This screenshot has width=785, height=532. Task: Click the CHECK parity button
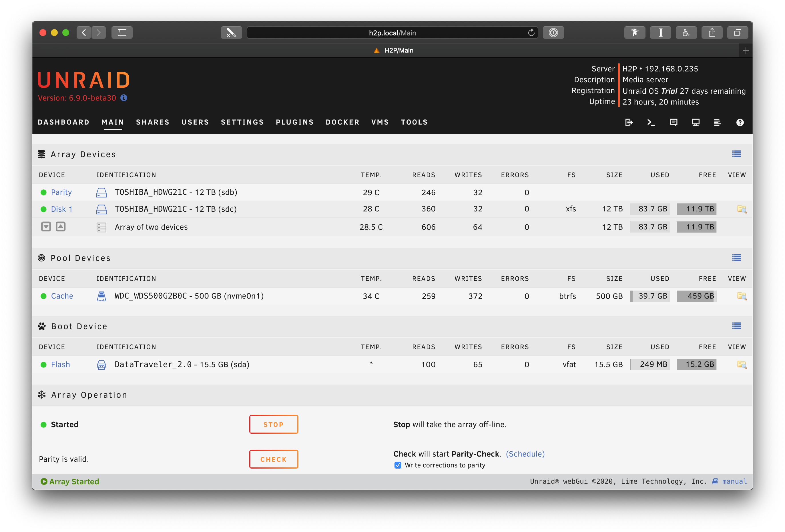tap(274, 459)
